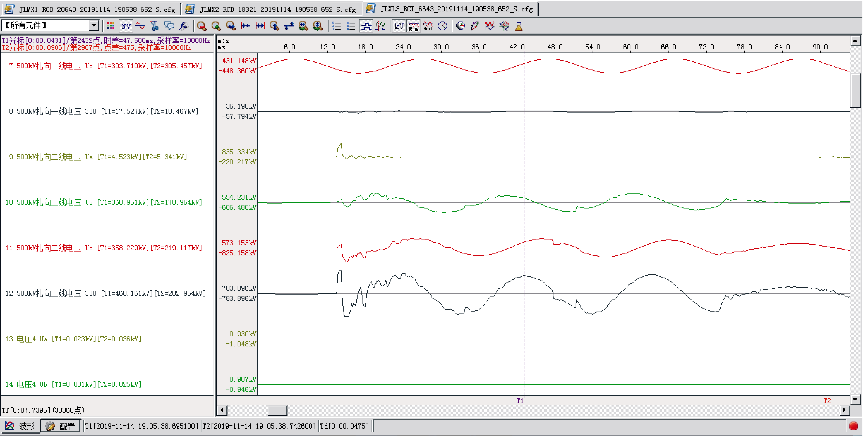This screenshot has height=437, width=868.
Task: Click the numbered list icon
Action: 336,26
